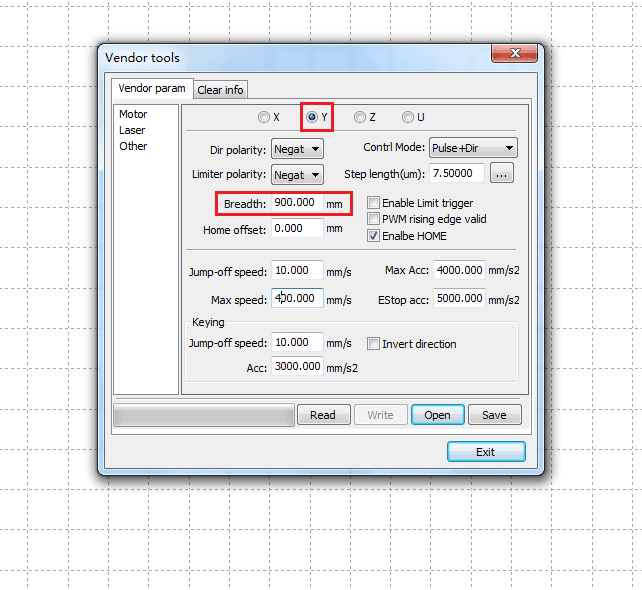Click the Keying Jump-off speed field
Image resolution: width=642 pixels, height=590 pixels.
(297, 342)
